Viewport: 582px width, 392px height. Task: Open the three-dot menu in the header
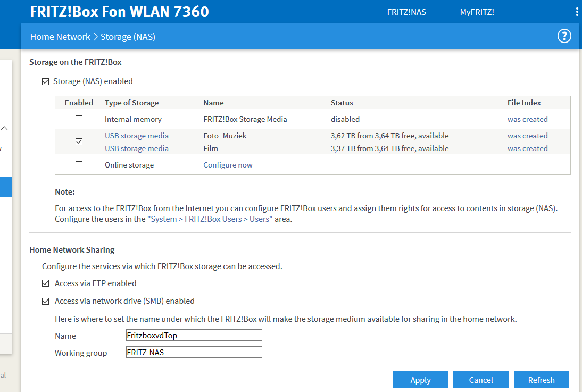pyautogui.click(x=577, y=12)
